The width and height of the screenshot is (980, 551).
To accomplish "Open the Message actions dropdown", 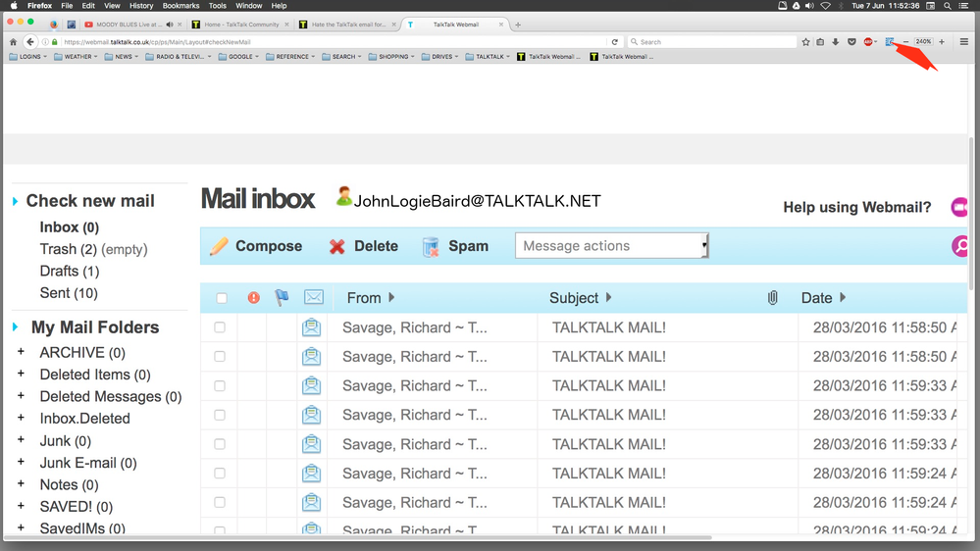I will click(612, 245).
